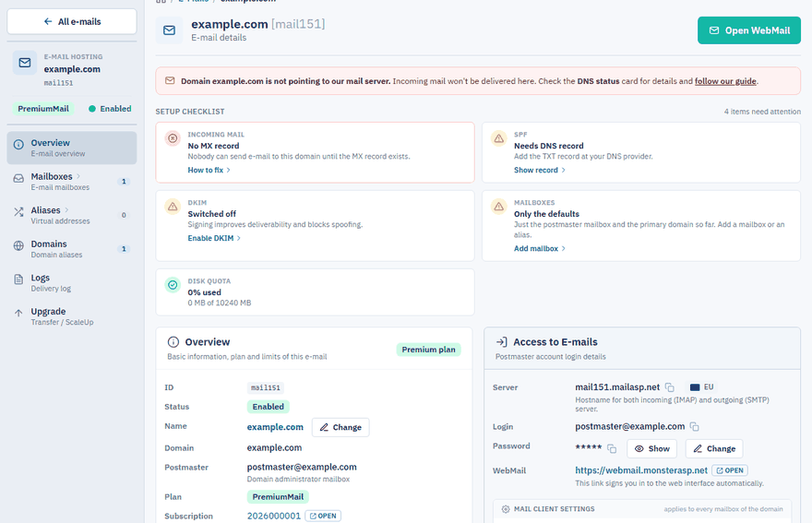The image size is (812, 523).
Task: Click the Enabled status indicator in sidebar
Action: (110, 109)
